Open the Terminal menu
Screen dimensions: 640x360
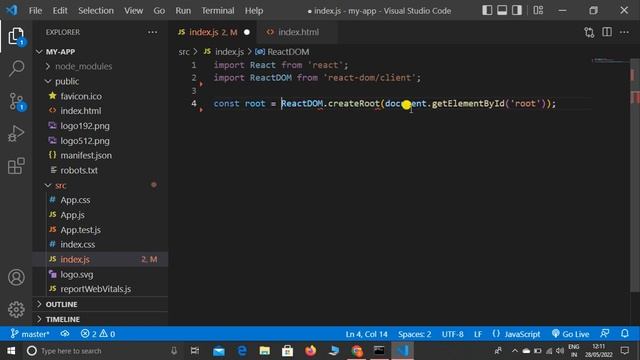point(218,11)
